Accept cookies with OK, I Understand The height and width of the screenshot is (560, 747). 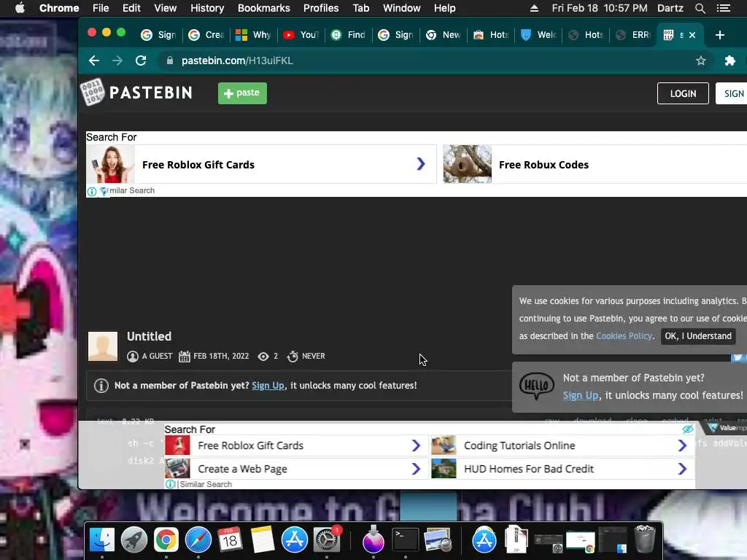tap(698, 336)
